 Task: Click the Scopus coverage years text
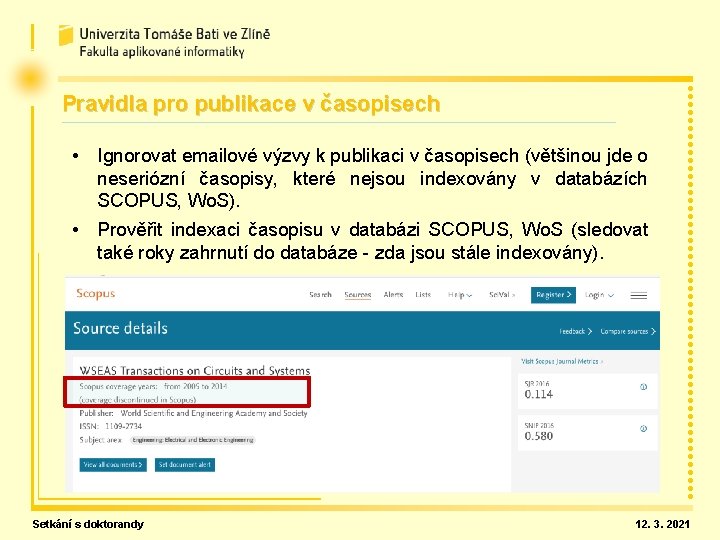tap(153, 386)
